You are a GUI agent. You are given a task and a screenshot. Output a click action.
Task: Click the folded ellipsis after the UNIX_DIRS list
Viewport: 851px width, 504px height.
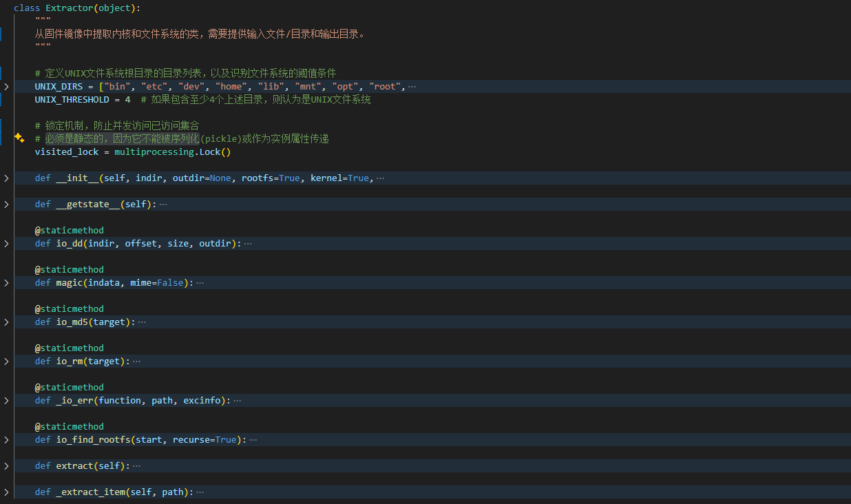coord(412,87)
